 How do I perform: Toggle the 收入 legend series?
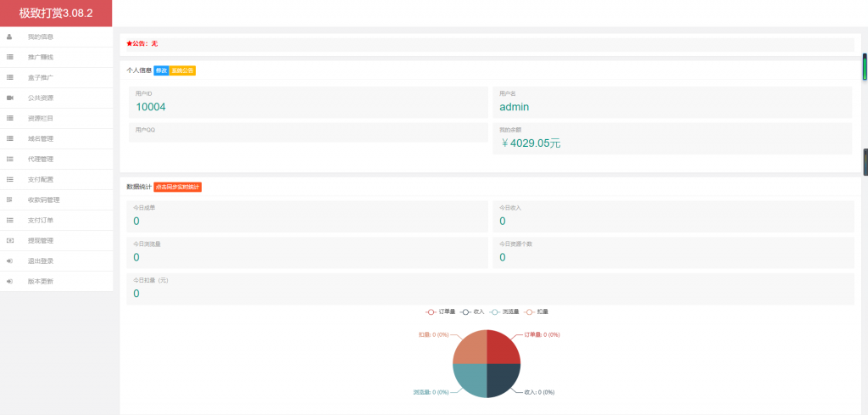472,312
